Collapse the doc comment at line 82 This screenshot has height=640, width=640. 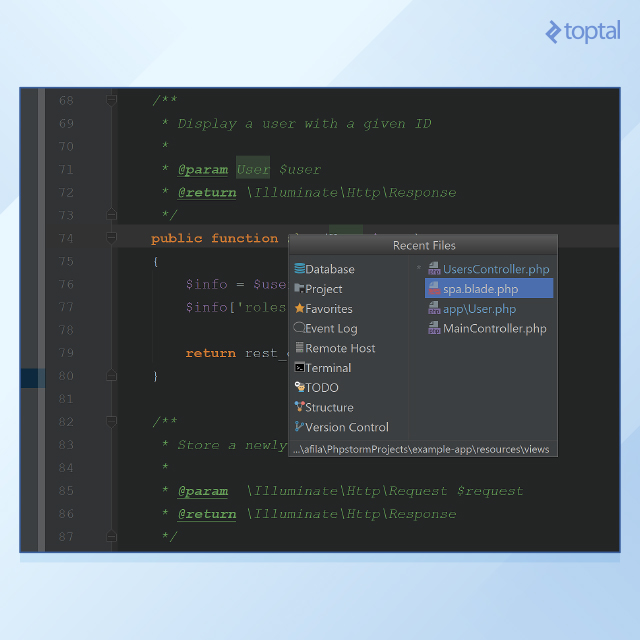pos(112,422)
